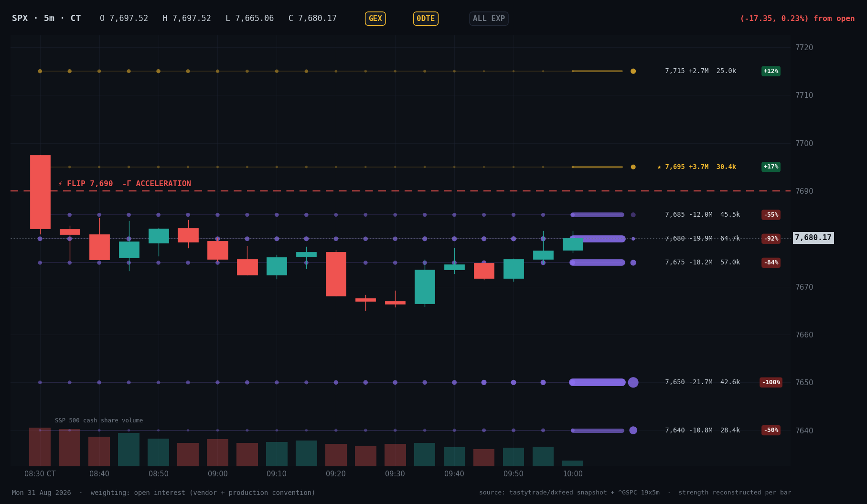Viewport: 867px width, 504px height.
Task: Select the FLIP 7,690 acceleration label
Action: (125, 184)
